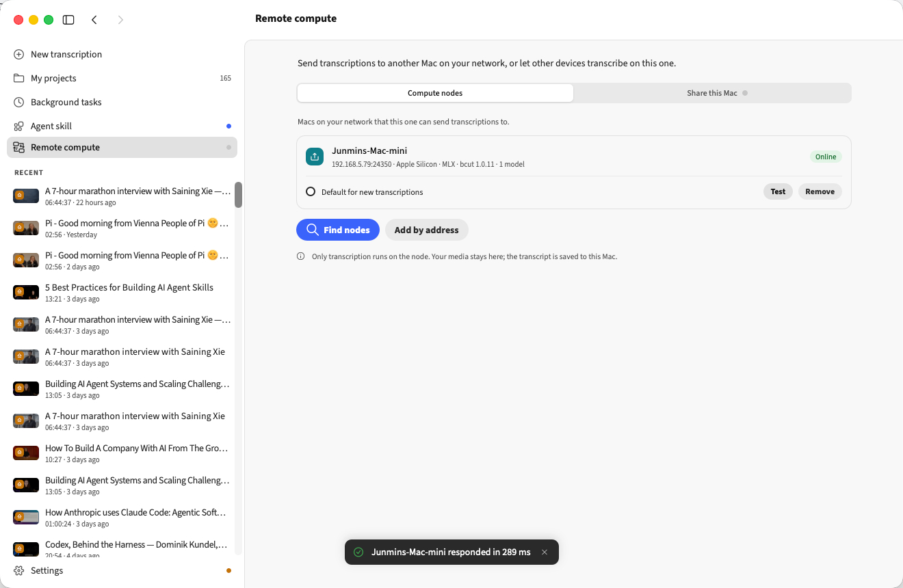Switch to the Share this Mac tab
Screen dimensions: 903x588
point(712,93)
